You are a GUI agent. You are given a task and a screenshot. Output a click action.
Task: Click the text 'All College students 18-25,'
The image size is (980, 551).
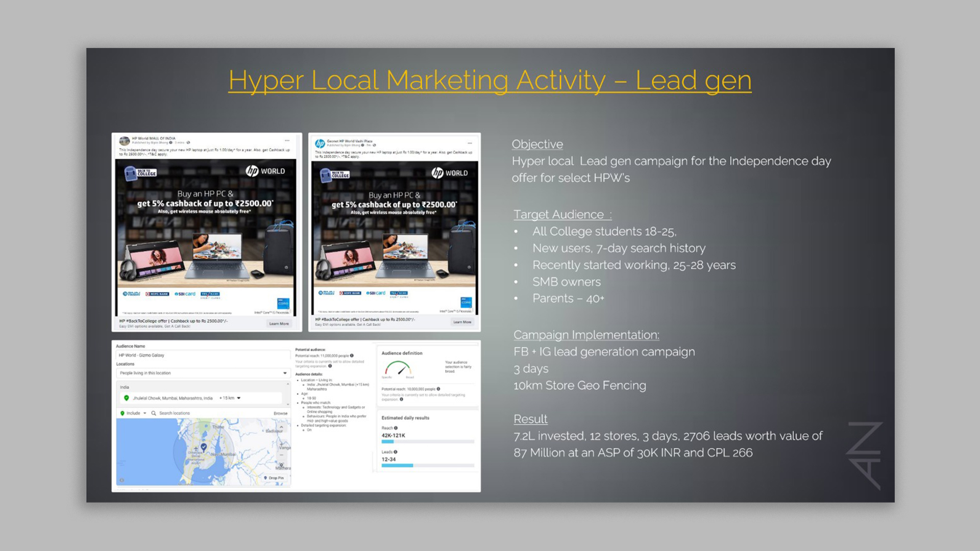coord(604,232)
